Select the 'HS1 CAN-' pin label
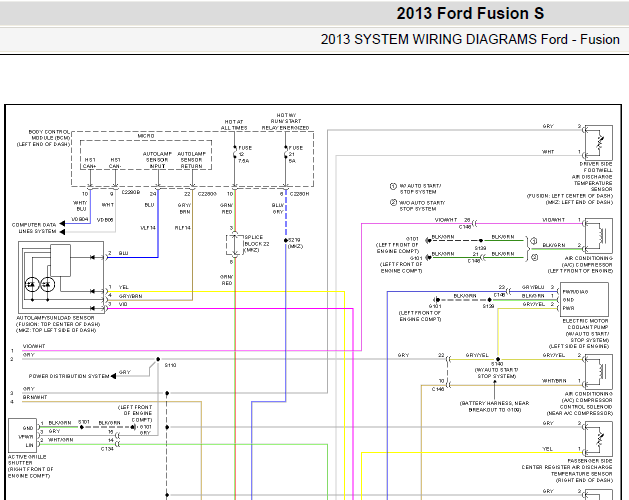The width and height of the screenshot is (629, 500). tap(115, 163)
